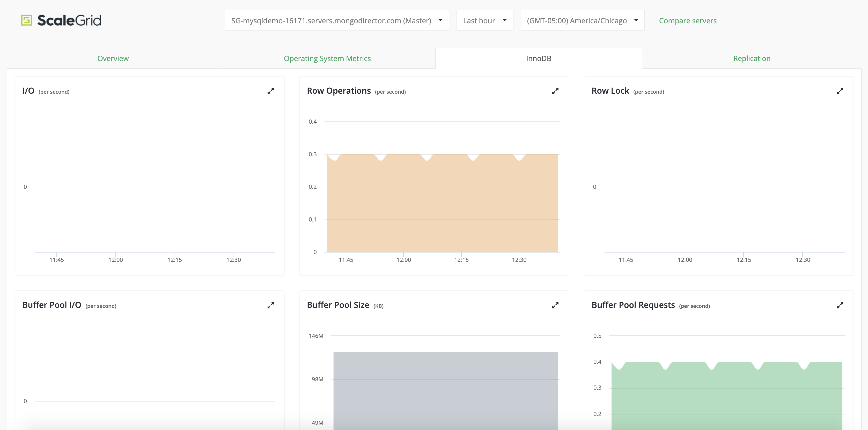Expand the Buffer Pool Size chart
The width and height of the screenshot is (868, 430).
point(555,305)
